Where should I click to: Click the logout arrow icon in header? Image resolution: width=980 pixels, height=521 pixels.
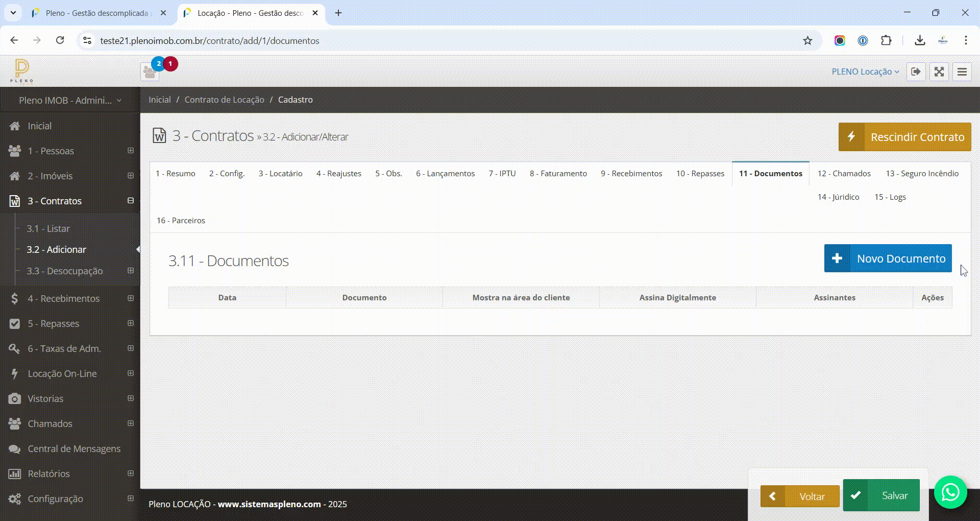[x=916, y=72]
